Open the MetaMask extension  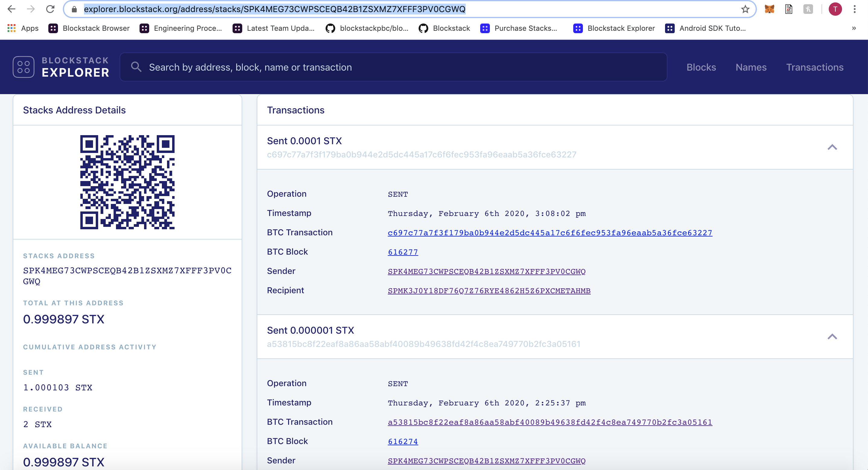769,9
